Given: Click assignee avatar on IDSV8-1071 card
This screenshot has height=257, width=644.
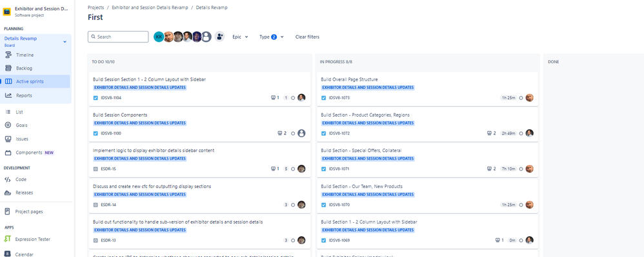Looking at the screenshot, I should click(x=529, y=169).
